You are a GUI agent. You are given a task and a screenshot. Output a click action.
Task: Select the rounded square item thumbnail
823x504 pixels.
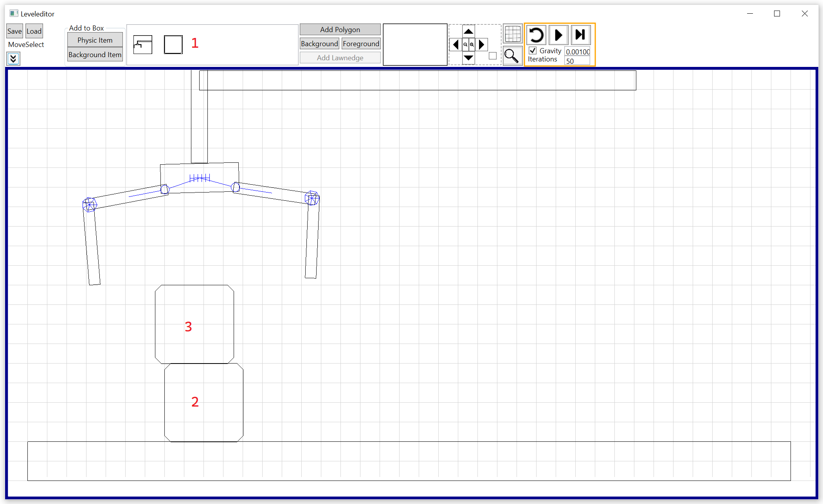click(x=173, y=44)
